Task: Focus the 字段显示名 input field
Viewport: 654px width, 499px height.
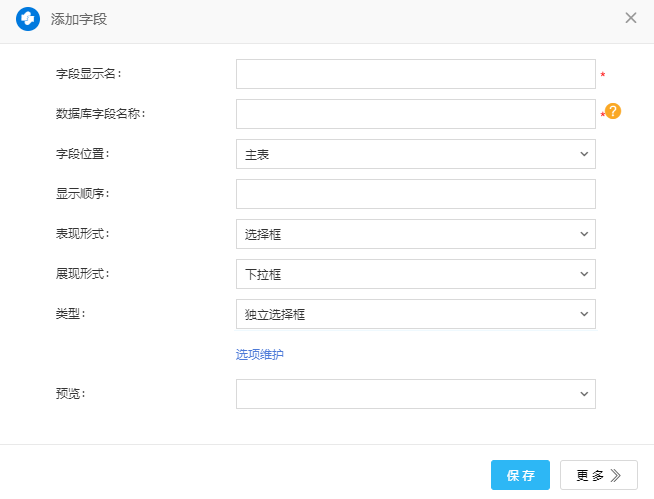Action: coord(415,74)
